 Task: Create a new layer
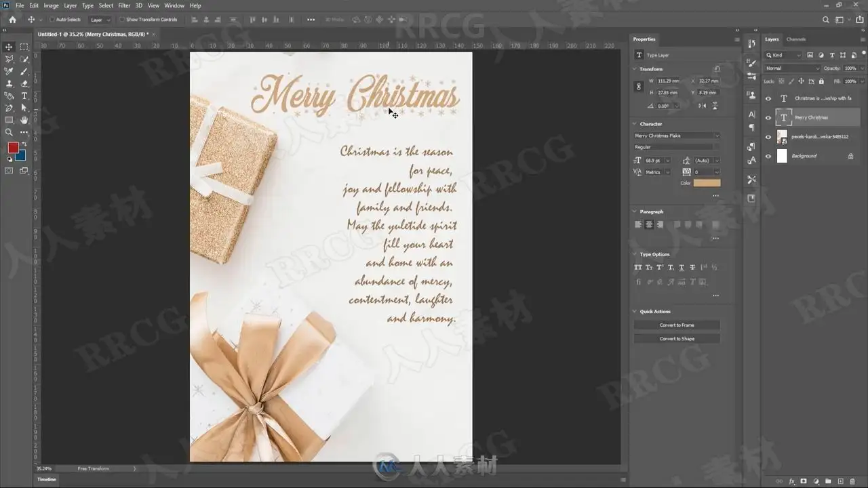coord(840,481)
